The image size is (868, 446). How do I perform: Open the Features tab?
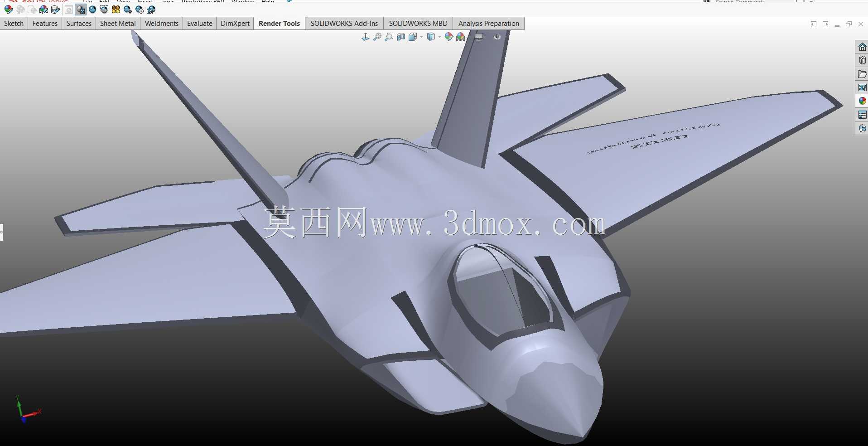(x=45, y=24)
